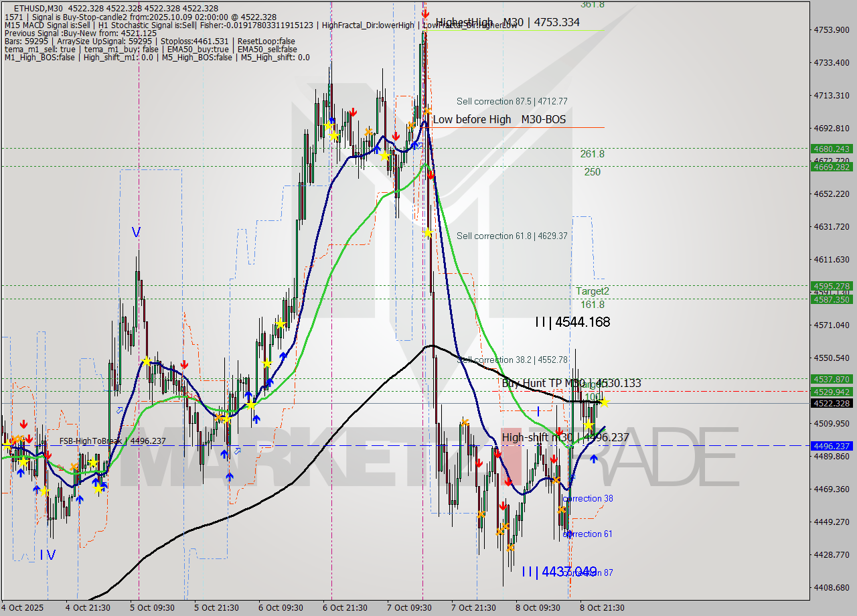
Task: Click the yellow star at the latest candle
Action: click(604, 402)
